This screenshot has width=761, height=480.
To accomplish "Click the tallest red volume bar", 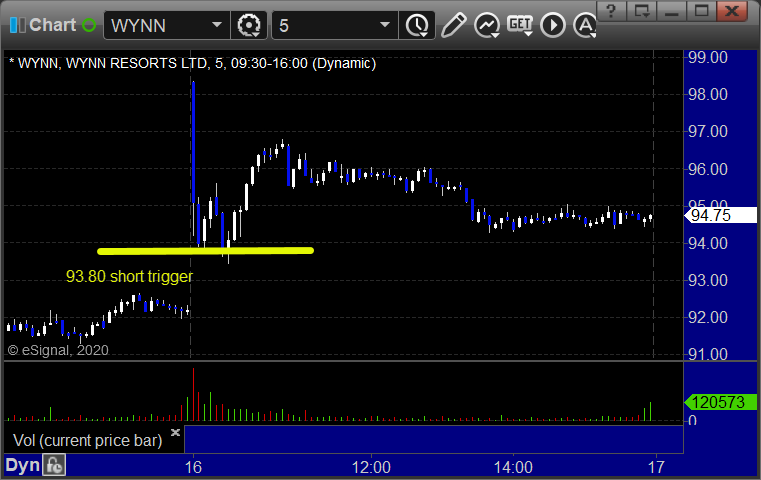I will tap(193, 394).
